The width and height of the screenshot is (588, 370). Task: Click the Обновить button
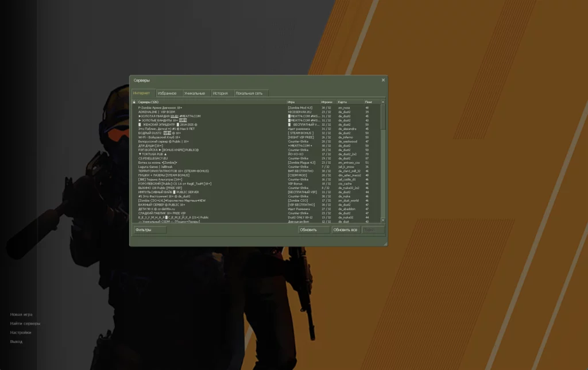point(314,230)
